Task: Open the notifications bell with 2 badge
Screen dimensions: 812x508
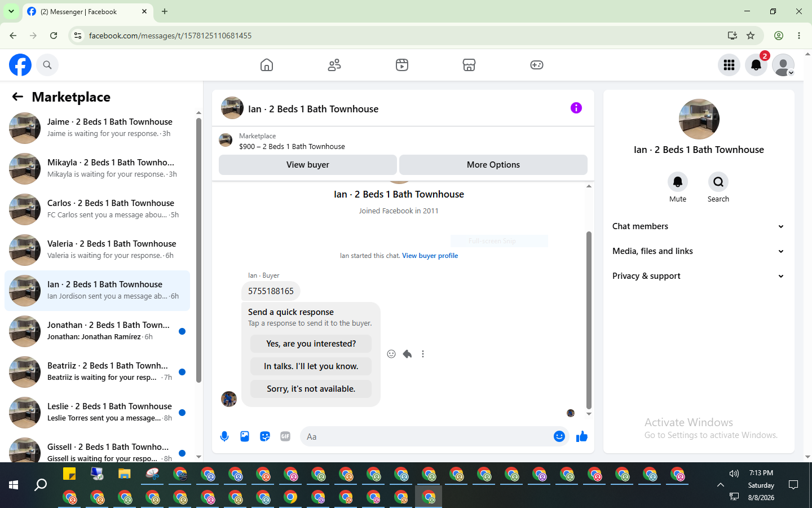Action: tap(756, 65)
